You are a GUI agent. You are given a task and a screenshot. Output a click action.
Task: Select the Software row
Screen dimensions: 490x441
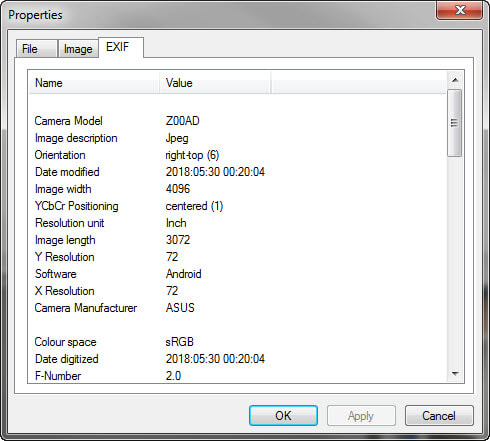(237, 274)
